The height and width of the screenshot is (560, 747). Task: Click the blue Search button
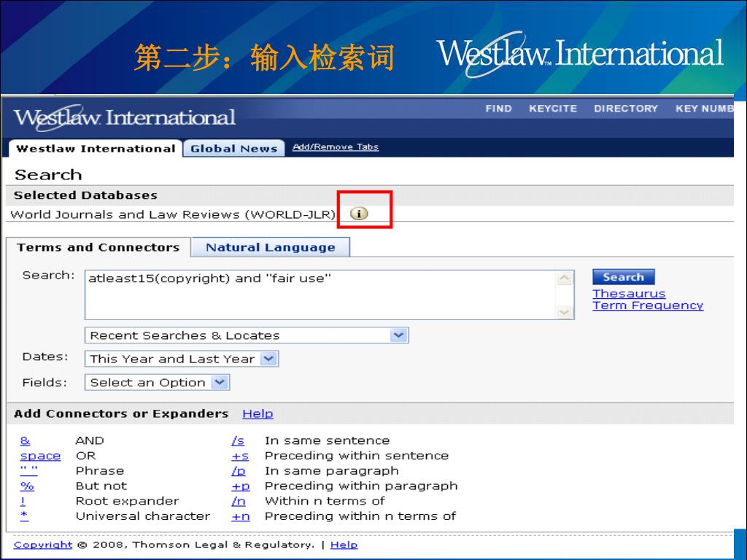(623, 276)
